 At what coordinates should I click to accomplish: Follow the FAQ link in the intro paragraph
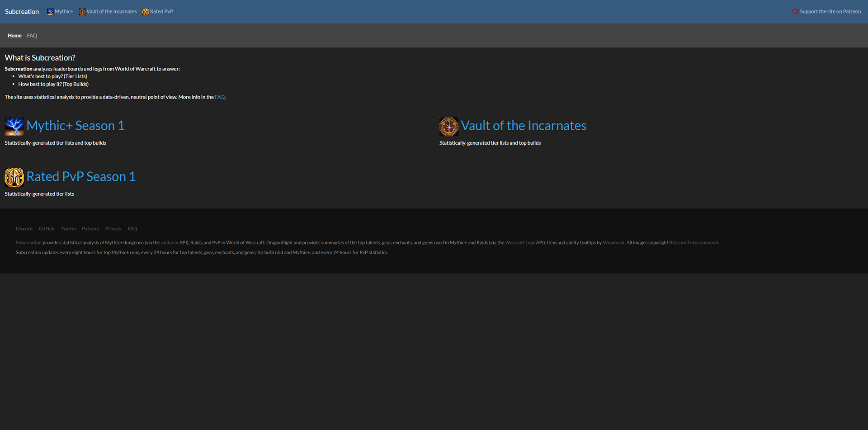pos(219,97)
